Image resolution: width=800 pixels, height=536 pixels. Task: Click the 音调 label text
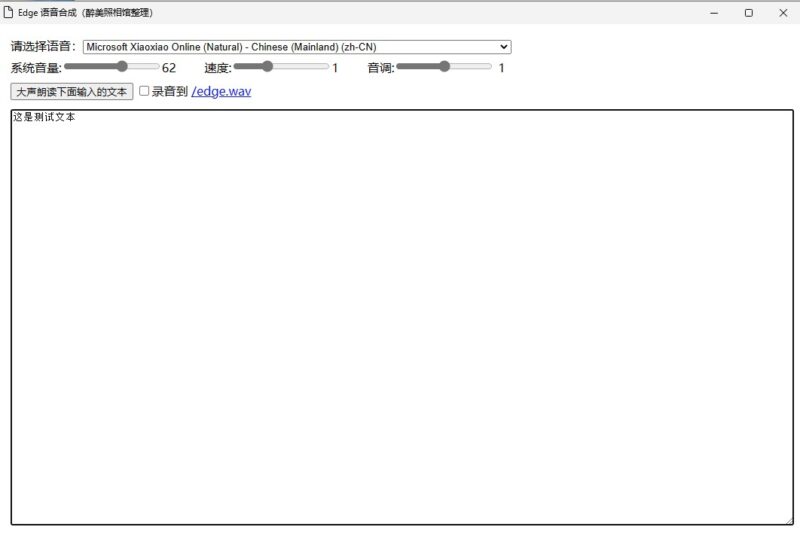[380, 68]
